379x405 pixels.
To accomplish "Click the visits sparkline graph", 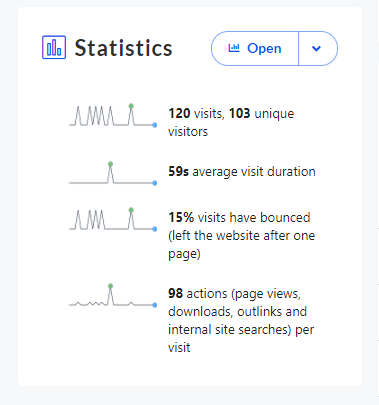I will coord(113,116).
